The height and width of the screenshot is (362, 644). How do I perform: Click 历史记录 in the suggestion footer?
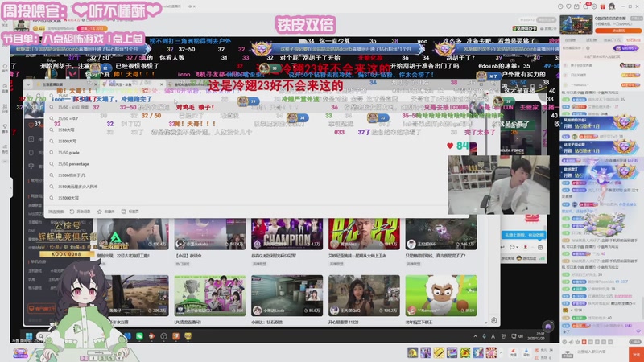coord(80,212)
